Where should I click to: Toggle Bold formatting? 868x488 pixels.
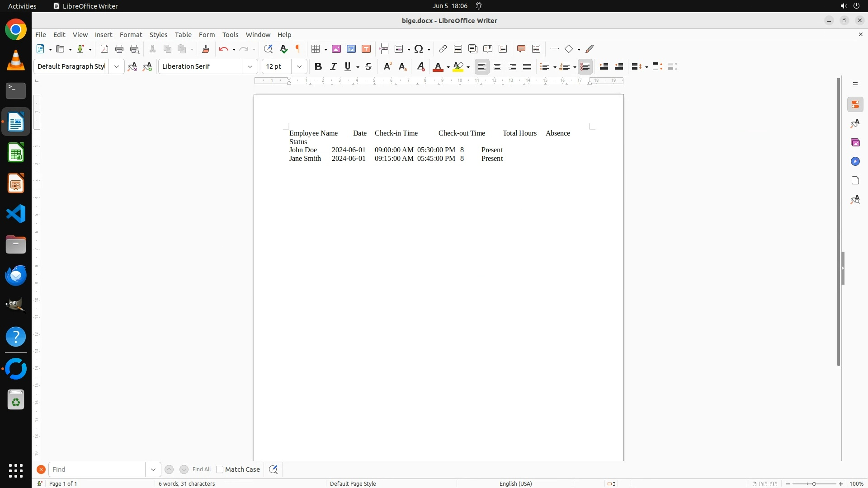(318, 66)
